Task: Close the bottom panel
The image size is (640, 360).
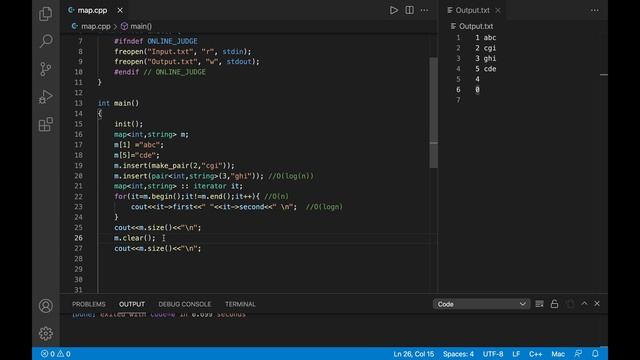Action: point(597,304)
